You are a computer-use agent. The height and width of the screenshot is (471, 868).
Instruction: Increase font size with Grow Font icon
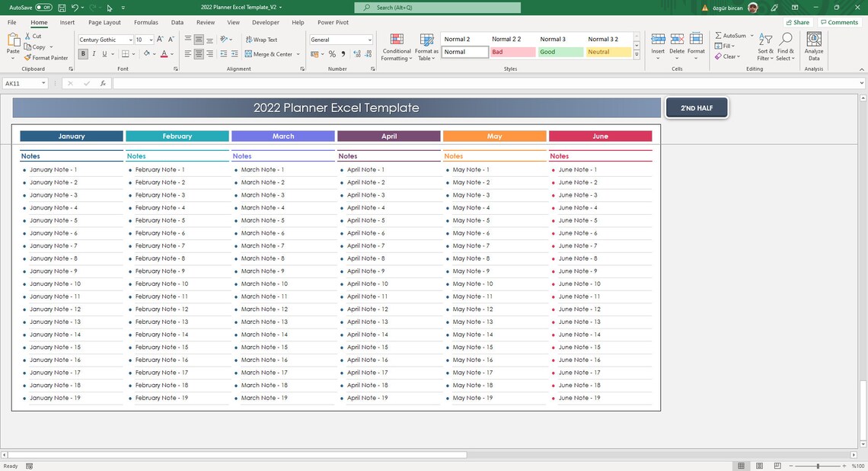(160, 39)
